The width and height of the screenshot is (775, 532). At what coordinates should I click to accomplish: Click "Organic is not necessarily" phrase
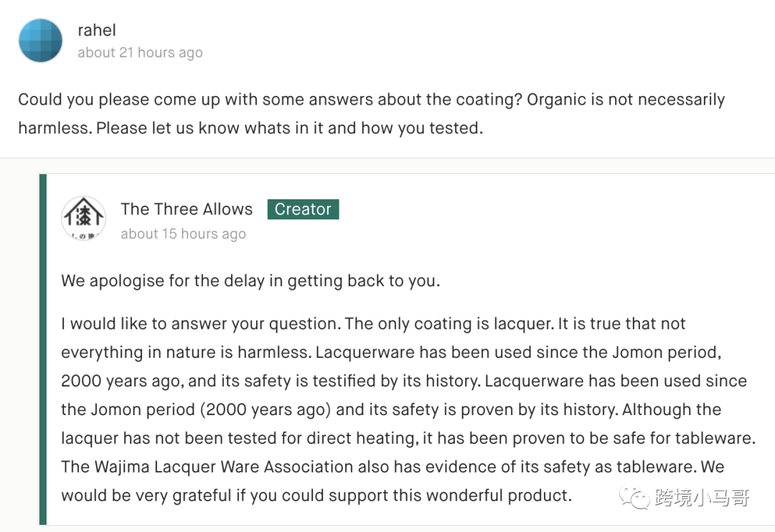click(x=626, y=100)
